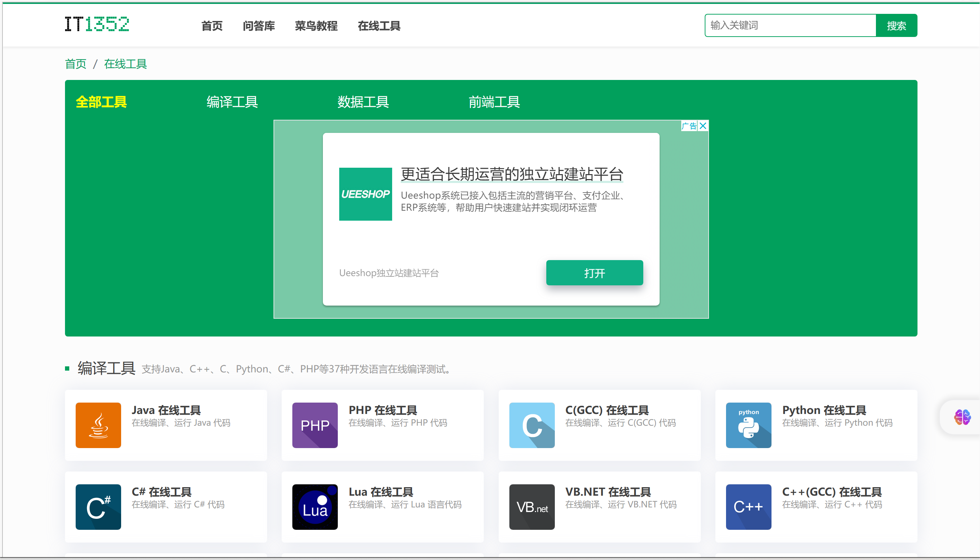The image size is (980, 560).
Task: Select the 前端工具 tab
Action: click(494, 102)
